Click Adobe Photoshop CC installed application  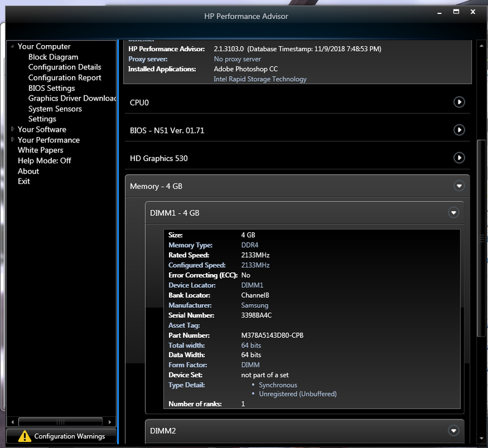tap(246, 69)
